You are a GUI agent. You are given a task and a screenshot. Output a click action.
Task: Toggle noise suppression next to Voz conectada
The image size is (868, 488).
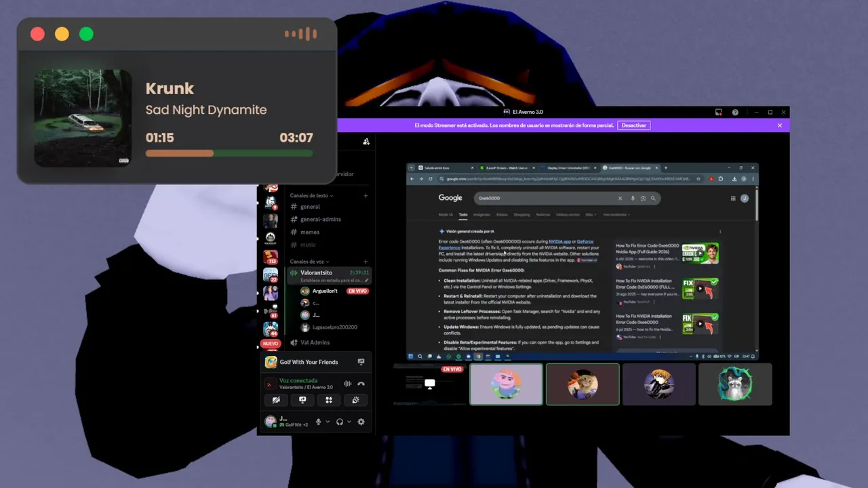[x=347, y=384]
